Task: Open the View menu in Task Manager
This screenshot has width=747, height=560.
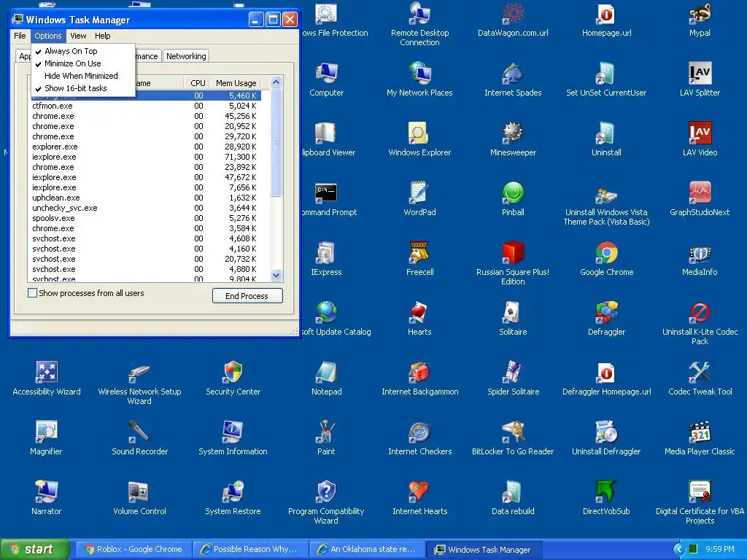Action: [x=78, y=36]
